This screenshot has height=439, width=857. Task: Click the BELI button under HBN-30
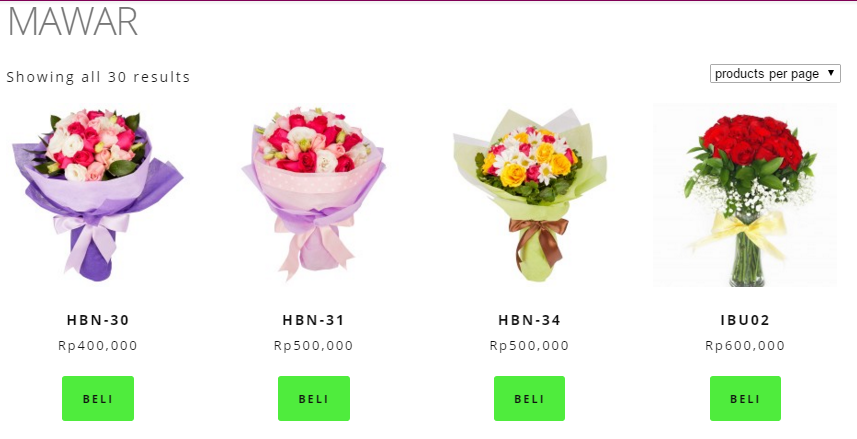tap(98, 399)
